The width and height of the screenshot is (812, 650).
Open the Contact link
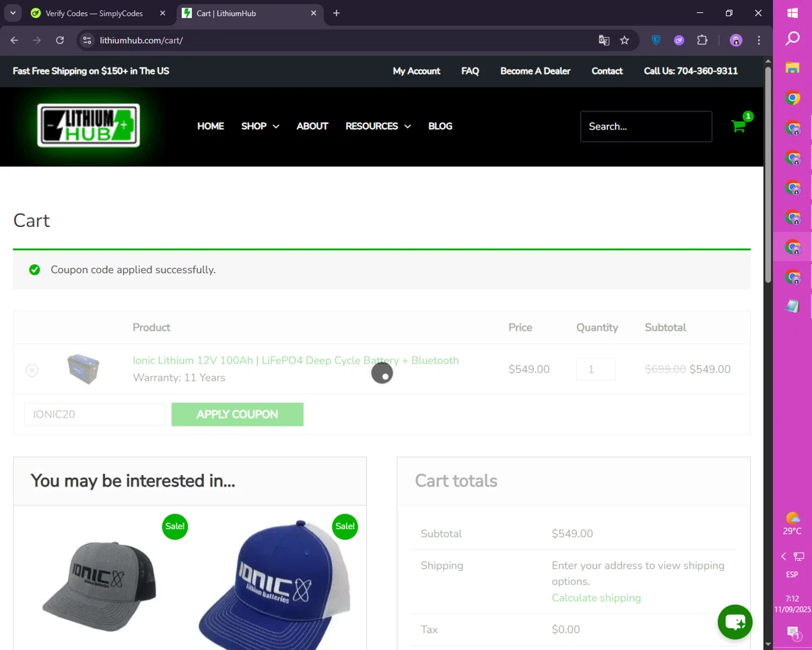coord(607,71)
